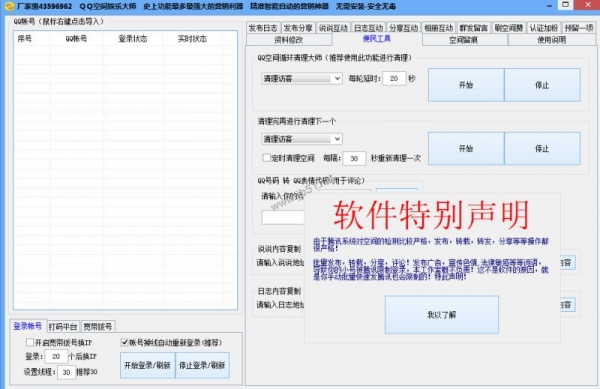Click the 推荐30 hint text
This screenshot has width=600, height=389.
click(87, 372)
